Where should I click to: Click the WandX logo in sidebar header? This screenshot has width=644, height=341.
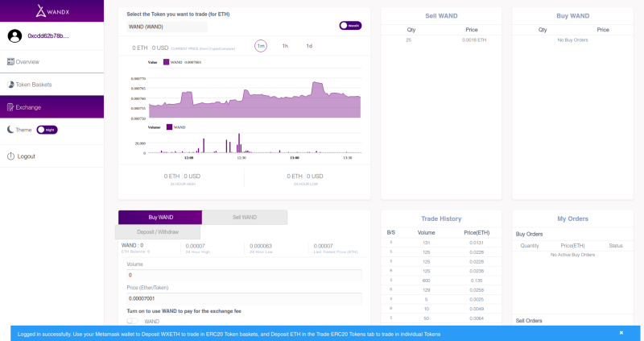52,10
